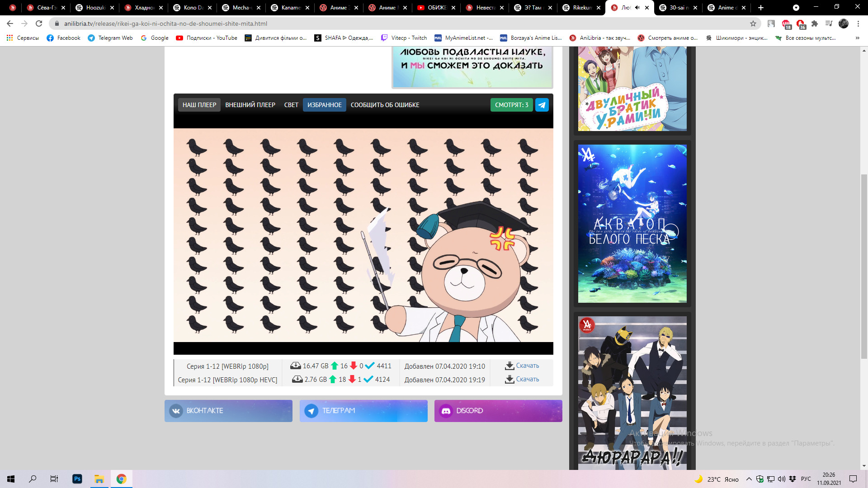This screenshot has height=488, width=868.
Task: Open the DISCORD social button
Action: pos(498,411)
